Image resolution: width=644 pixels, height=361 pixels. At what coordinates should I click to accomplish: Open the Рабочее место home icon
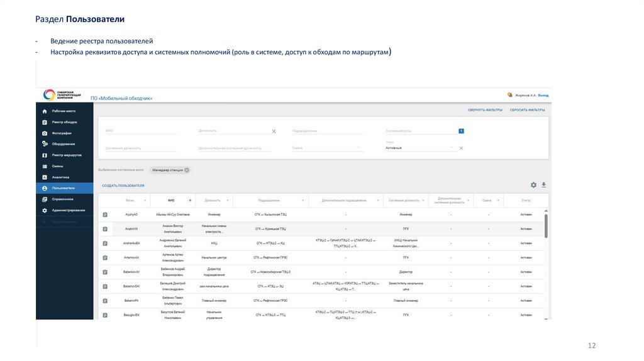pyautogui.click(x=45, y=111)
